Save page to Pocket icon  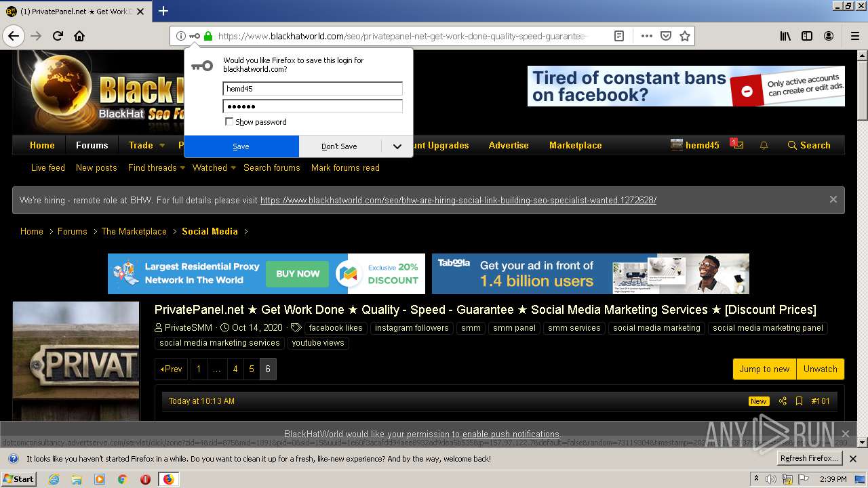666,36
